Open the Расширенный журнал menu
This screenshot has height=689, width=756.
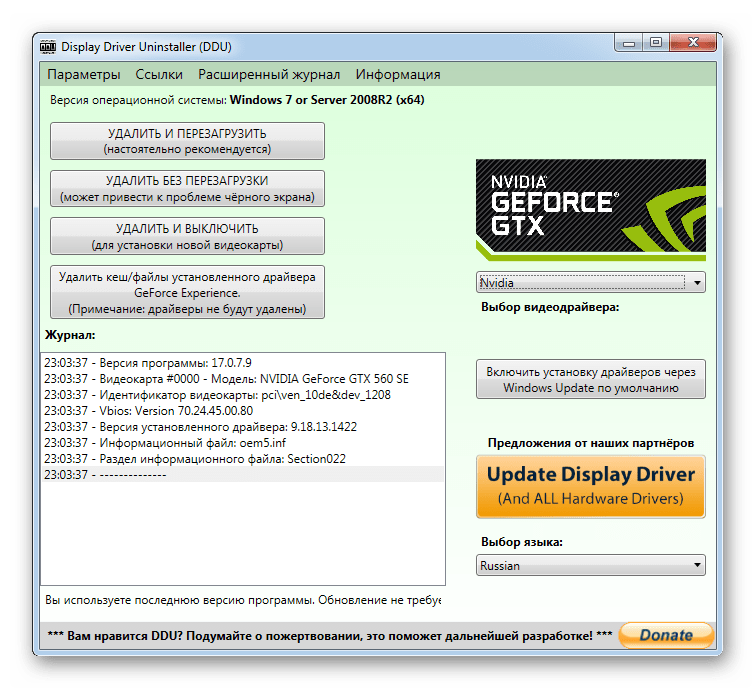(269, 74)
